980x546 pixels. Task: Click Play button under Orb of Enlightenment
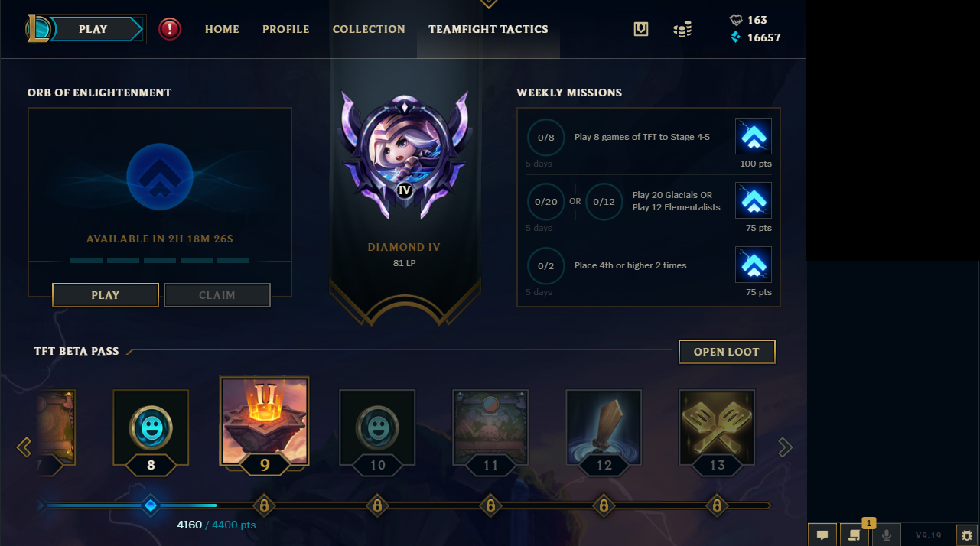(106, 295)
